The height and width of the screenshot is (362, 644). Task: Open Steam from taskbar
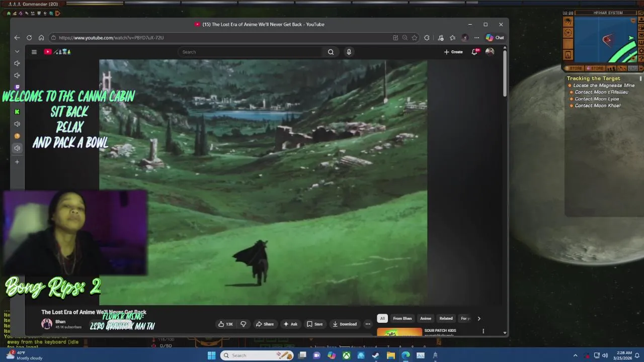point(375,355)
